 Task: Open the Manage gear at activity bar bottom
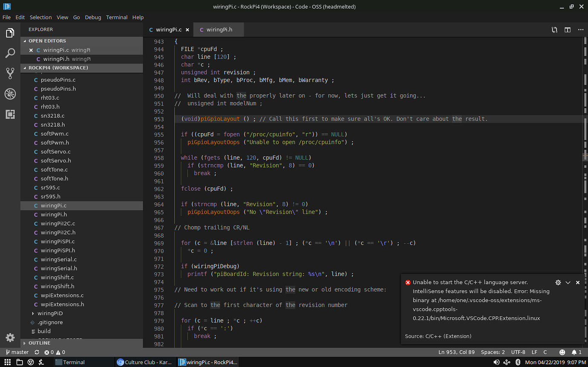(10, 338)
